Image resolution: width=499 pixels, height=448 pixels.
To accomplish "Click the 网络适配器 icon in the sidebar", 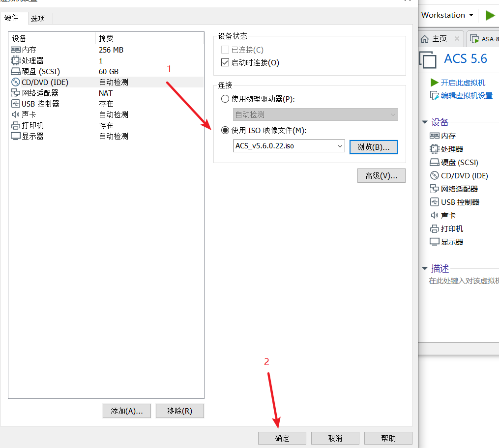I will [x=435, y=188].
